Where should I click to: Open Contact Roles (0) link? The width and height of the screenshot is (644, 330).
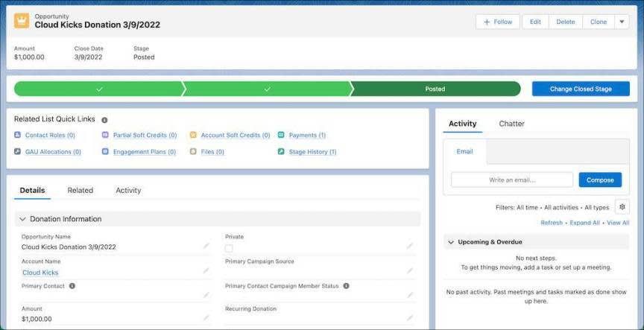tap(50, 135)
